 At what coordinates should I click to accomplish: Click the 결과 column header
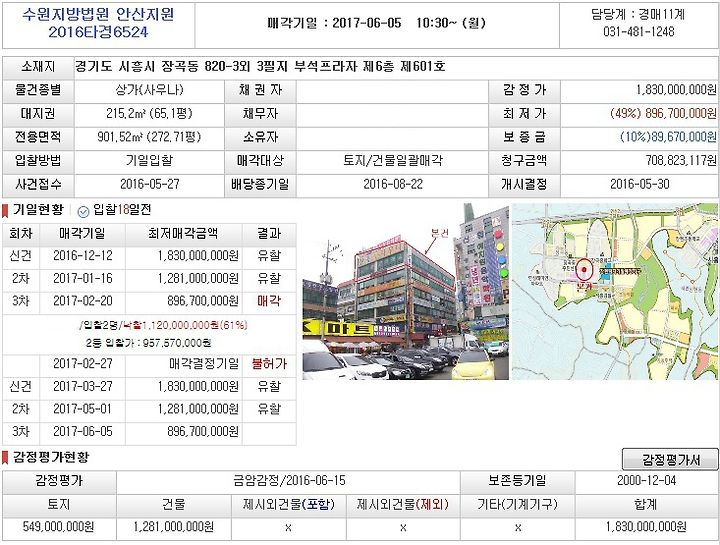point(269,234)
